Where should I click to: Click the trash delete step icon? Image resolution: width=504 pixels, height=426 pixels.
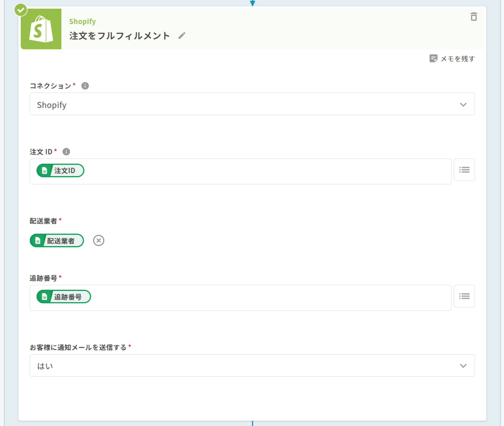pos(473,17)
